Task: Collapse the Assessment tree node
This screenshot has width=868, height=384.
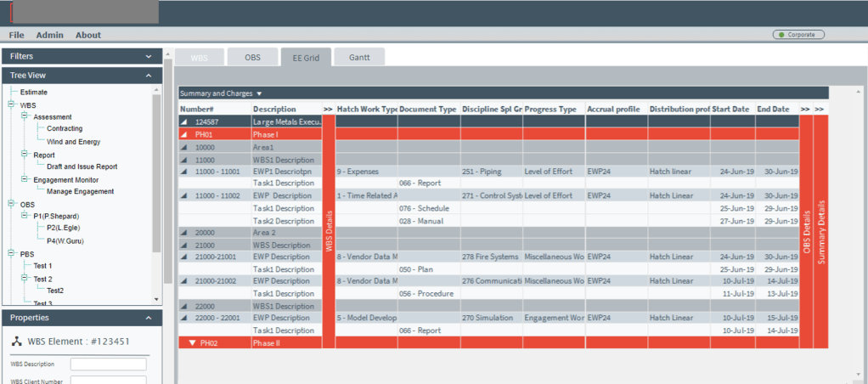Action: pos(25,116)
